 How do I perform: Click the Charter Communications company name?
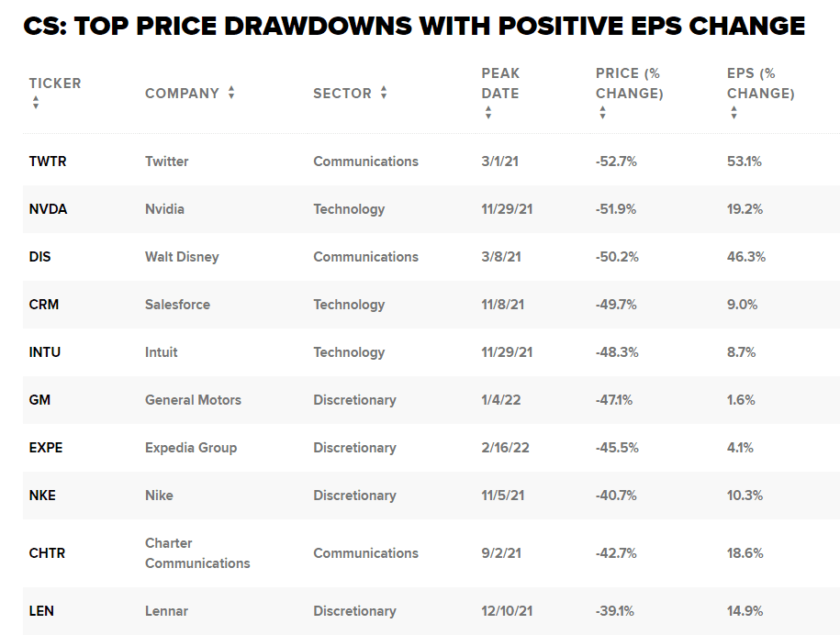pyautogui.click(x=197, y=553)
